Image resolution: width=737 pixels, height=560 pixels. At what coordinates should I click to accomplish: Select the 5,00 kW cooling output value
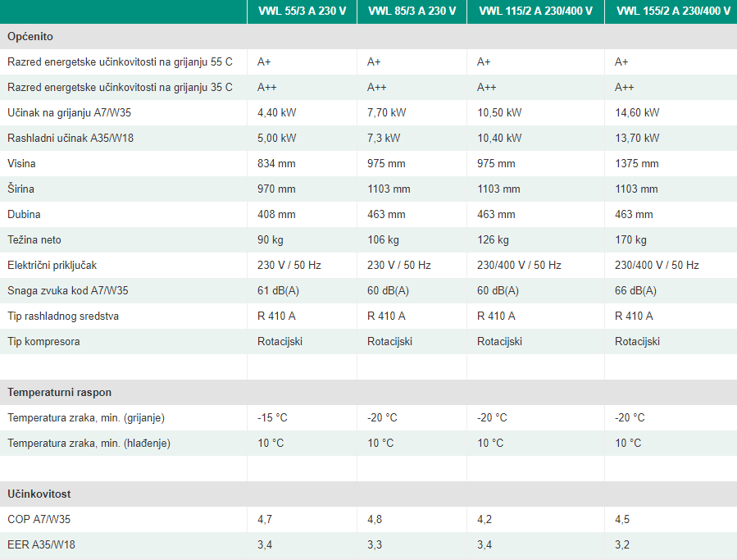click(277, 139)
